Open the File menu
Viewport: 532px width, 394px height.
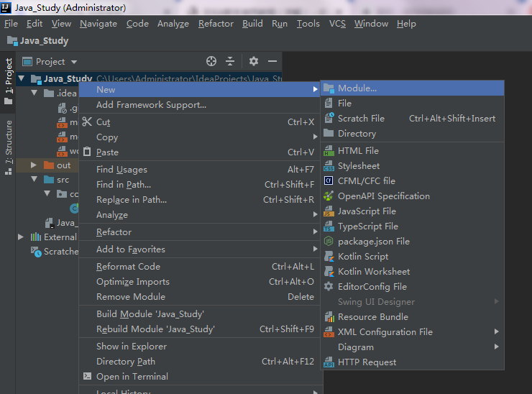[x=11, y=24]
